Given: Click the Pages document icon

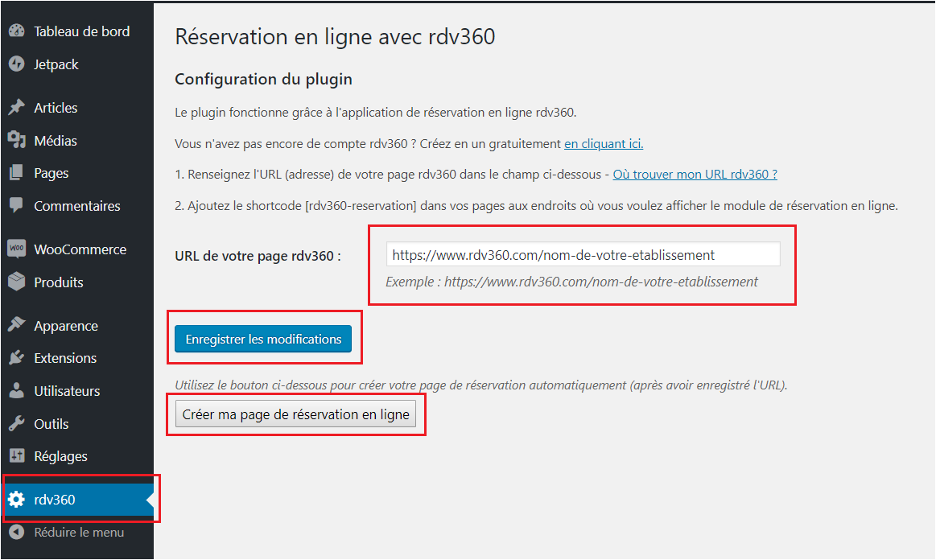Looking at the screenshot, I should coord(17,173).
